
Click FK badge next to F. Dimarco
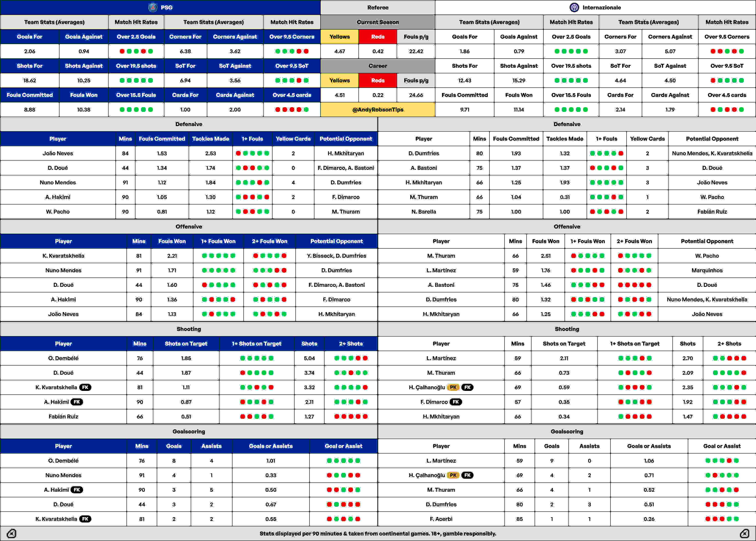456,402
